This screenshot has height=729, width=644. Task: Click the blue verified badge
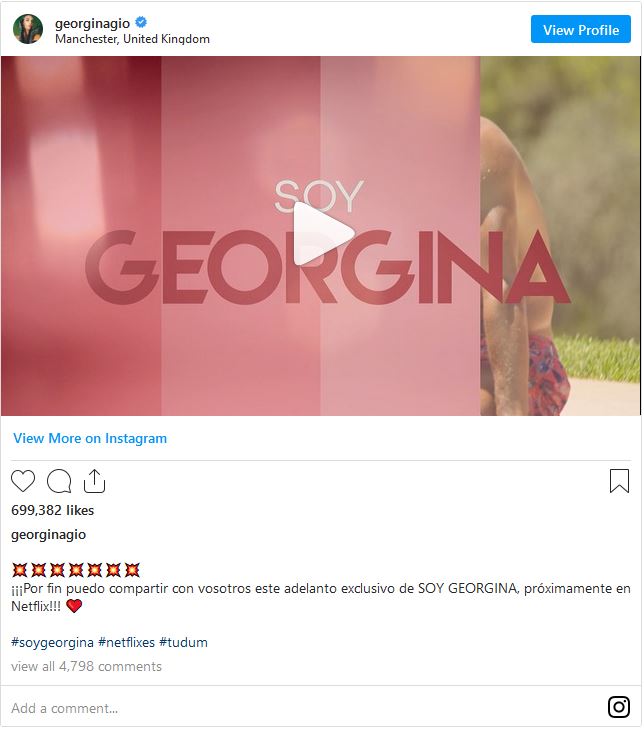click(141, 22)
